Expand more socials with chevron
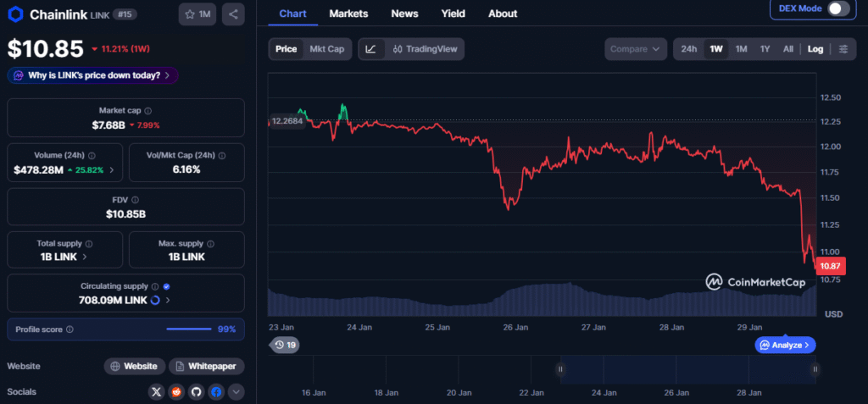This screenshot has width=868, height=404. pos(236,391)
